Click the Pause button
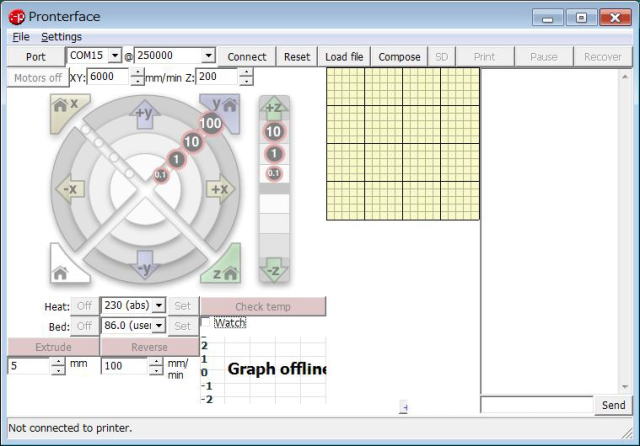The image size is (640, 446). 544,57
